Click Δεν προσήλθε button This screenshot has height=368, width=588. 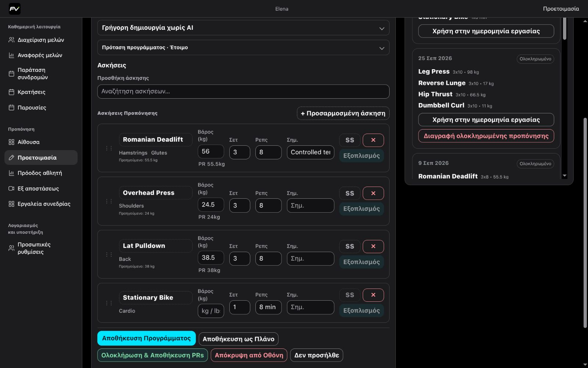click(x=317, y=355)
